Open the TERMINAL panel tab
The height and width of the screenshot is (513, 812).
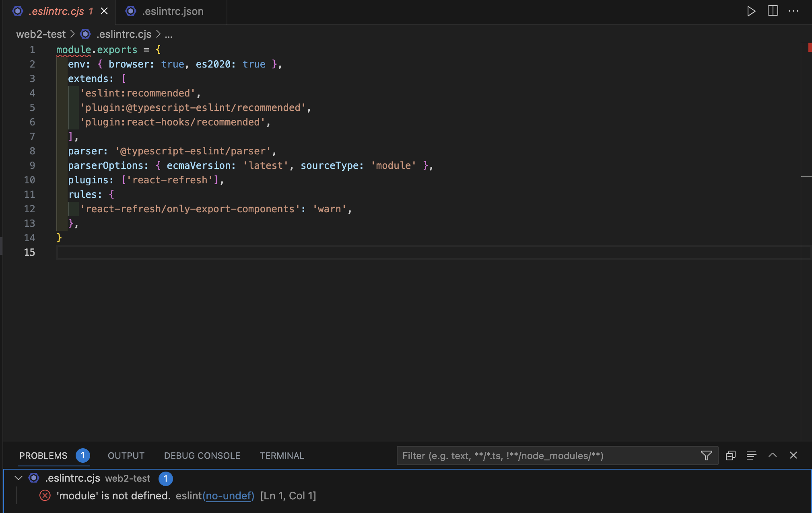point(282,456)
